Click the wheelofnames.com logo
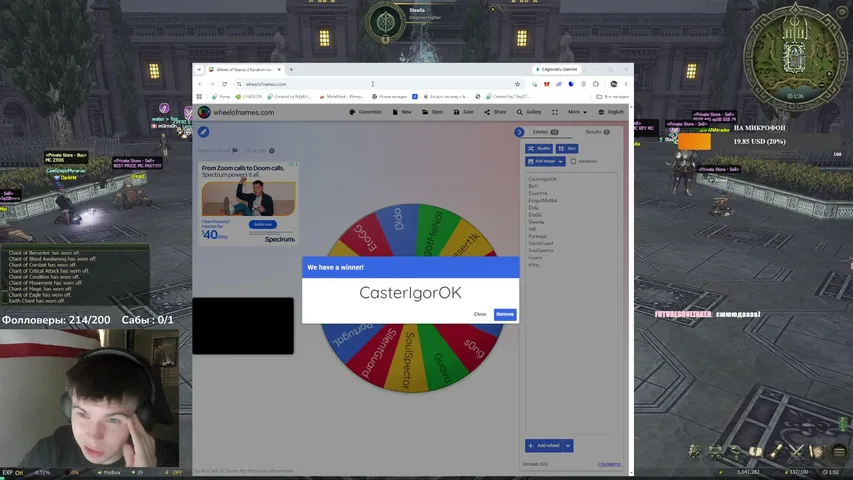The height and width of the screenshot is (480, 853). pyautogui.click(x=236, y=112)
